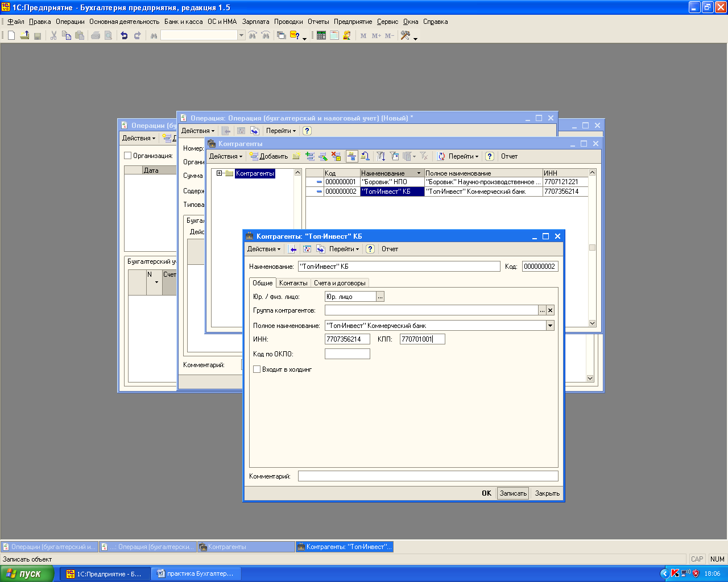The width and height of the screenshot is (728, 582).
Task: Open практика Бухгалтер taskbar item
Action: (x=196, y=574)
